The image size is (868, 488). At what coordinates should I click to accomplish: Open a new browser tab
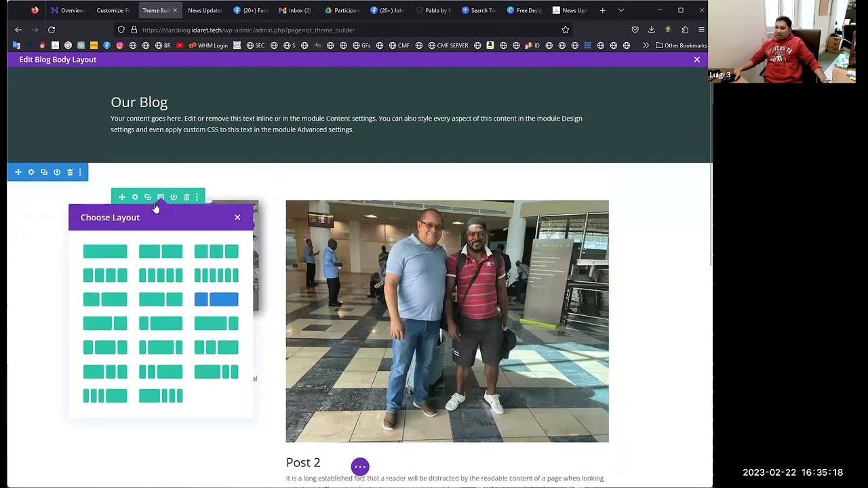tap(602, 10)
